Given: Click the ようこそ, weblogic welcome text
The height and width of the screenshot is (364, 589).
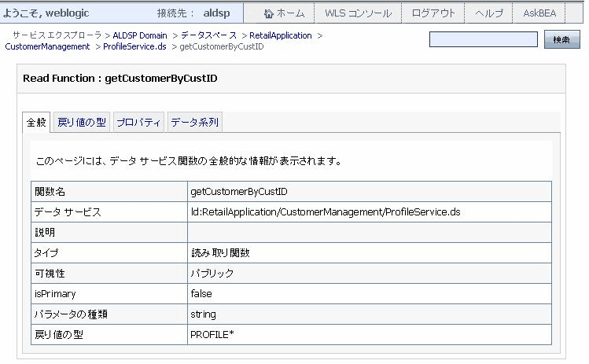Looking at the screenshot, I should pos(46,13).
